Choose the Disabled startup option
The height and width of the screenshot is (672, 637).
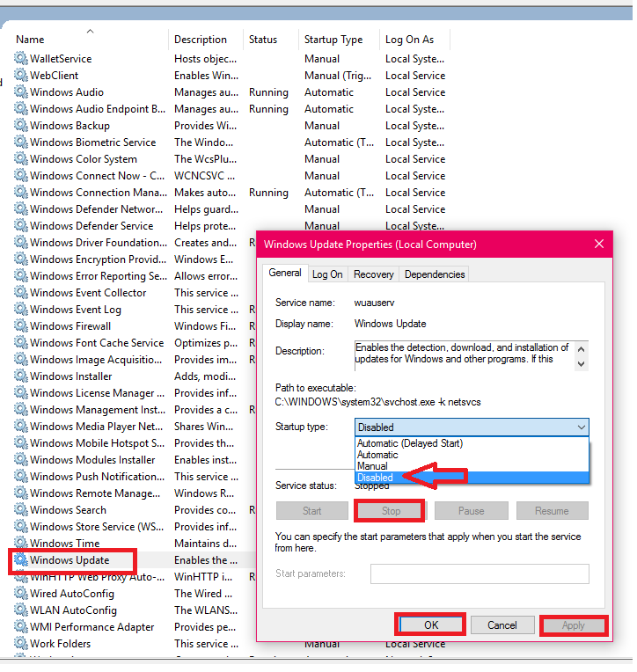(x=472, y=478)
